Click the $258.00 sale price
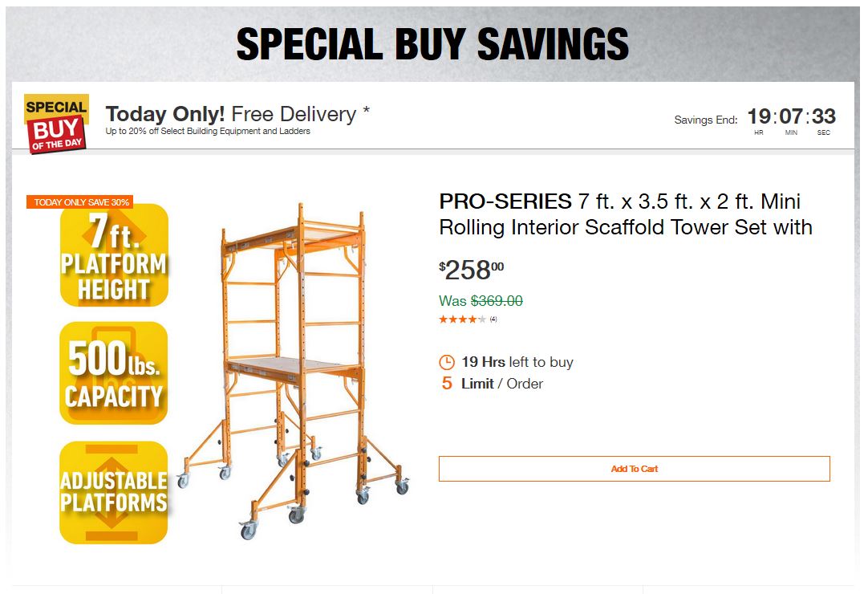 coord(472,270)
